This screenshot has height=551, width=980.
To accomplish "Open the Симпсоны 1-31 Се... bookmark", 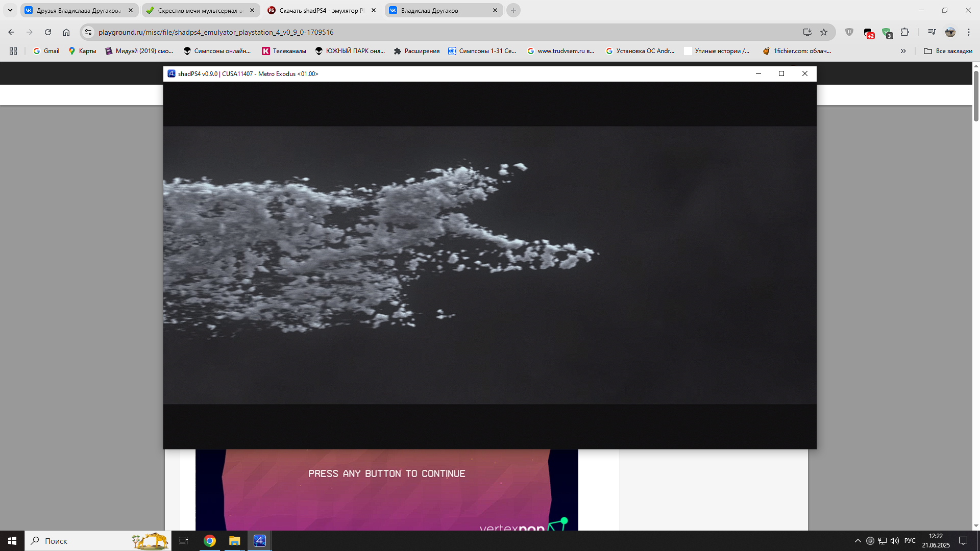I will pyautogui.click(x=482, y=51).
